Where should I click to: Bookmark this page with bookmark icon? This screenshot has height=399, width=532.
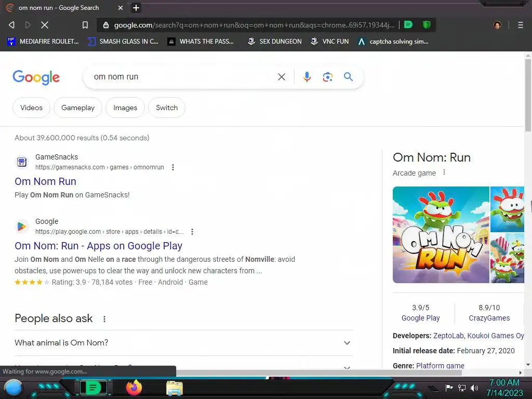coord(85,25)
